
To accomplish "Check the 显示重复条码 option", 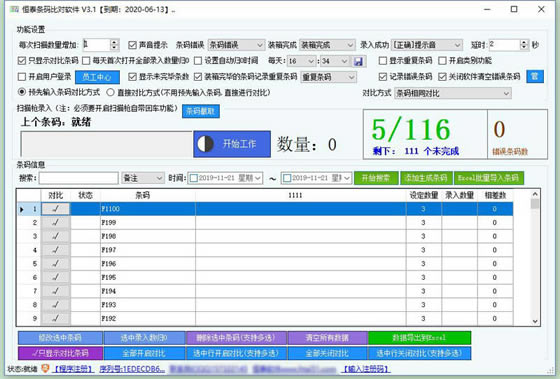I will (x=382, y=61).
